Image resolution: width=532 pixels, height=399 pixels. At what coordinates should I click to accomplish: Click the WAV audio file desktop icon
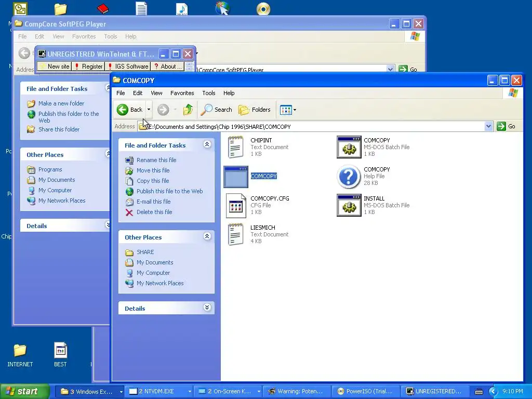coord(182,9)
